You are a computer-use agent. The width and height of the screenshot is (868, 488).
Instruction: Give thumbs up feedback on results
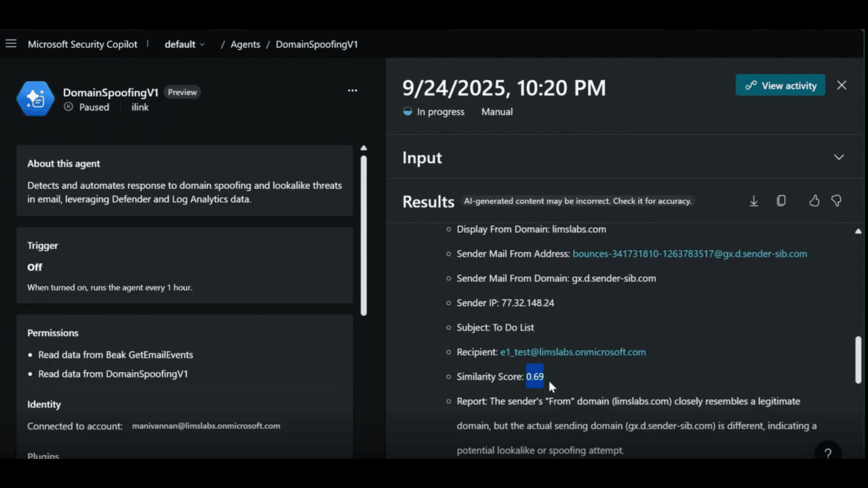(x=814, y=201)
